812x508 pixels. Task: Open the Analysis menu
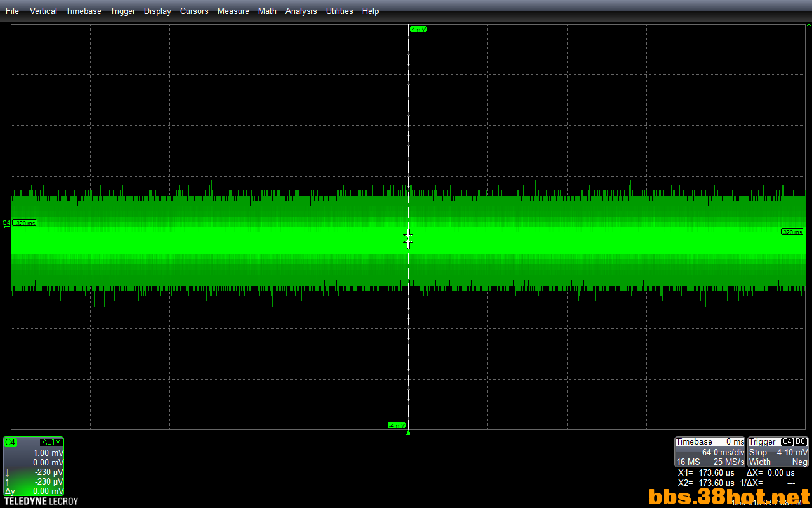click(x=301, y=11)
